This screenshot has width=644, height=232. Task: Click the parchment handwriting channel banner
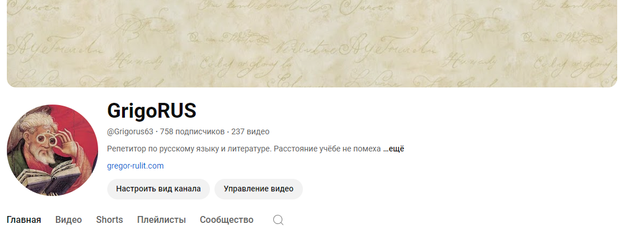click(311, 43)
